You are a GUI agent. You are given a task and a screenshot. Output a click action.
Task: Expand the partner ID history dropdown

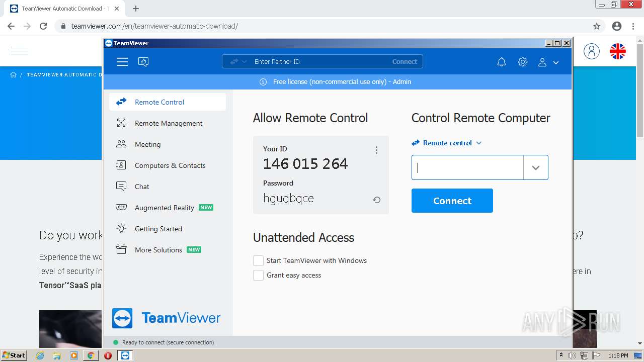pyautogui.click(x=536, y=168)
